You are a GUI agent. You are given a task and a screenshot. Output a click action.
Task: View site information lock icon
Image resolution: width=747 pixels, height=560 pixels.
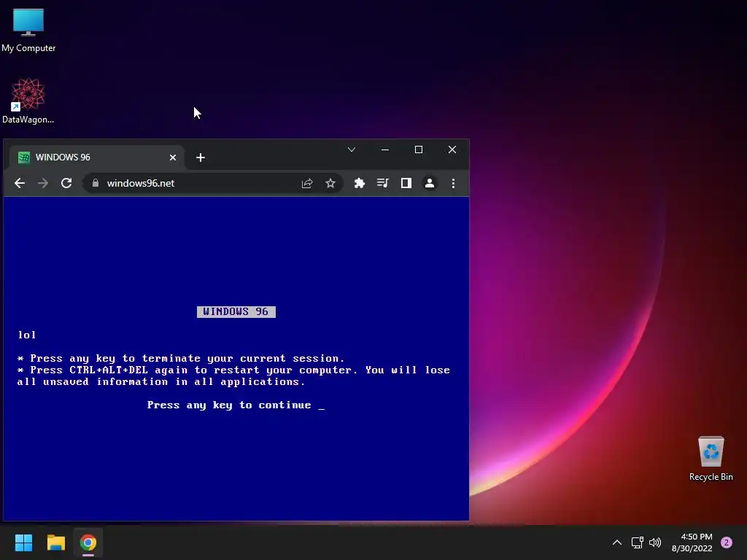click(x=96, y=183)
